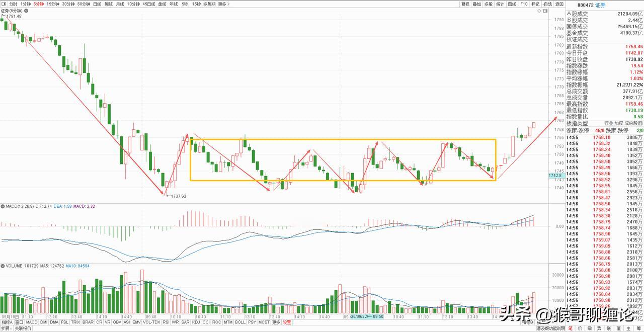Select the 15分钟 period

click(53, 4)
